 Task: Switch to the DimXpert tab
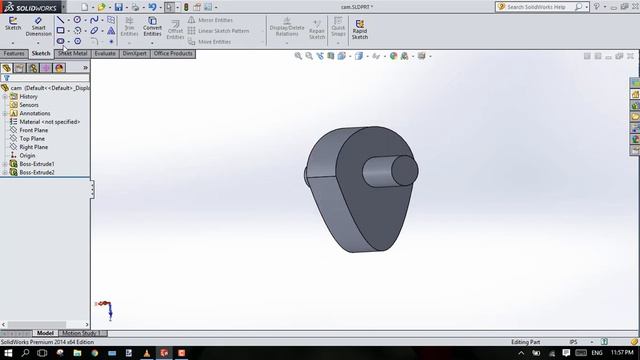click(134, 53)
